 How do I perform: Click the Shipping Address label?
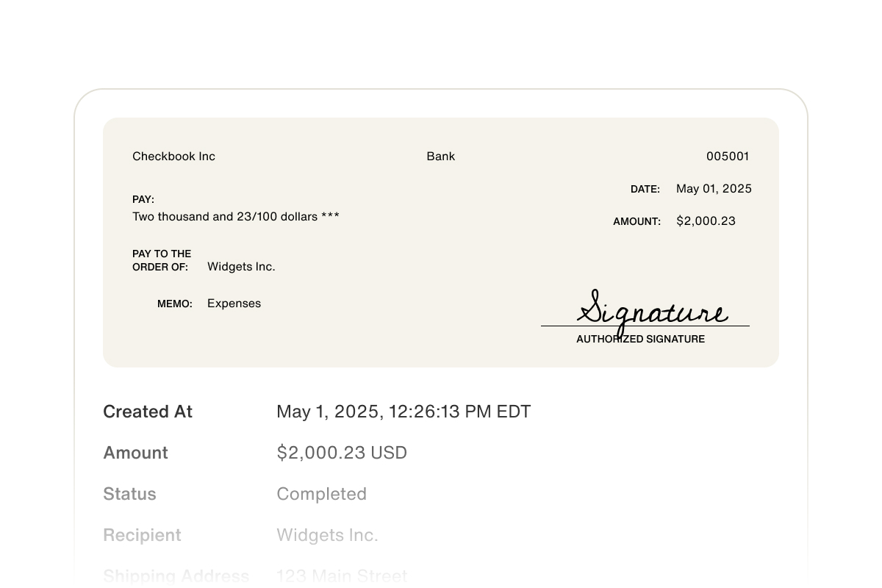tap(176, 576)
